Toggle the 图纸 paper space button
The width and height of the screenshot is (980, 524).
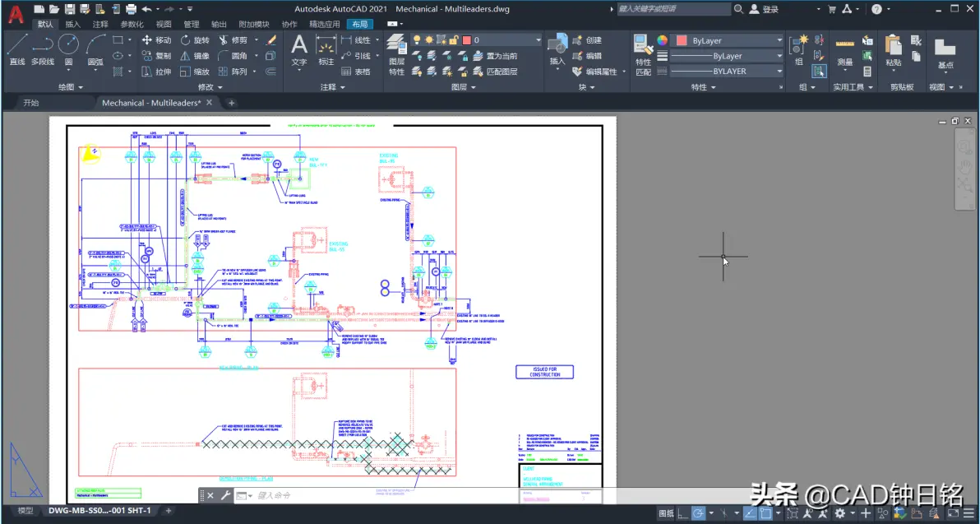pyautogui.click(x=665, y=513)
